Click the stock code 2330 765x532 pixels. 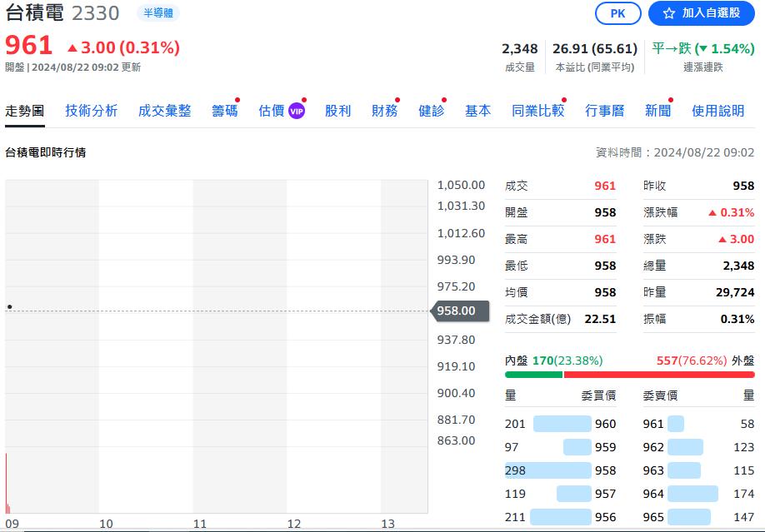96,13
